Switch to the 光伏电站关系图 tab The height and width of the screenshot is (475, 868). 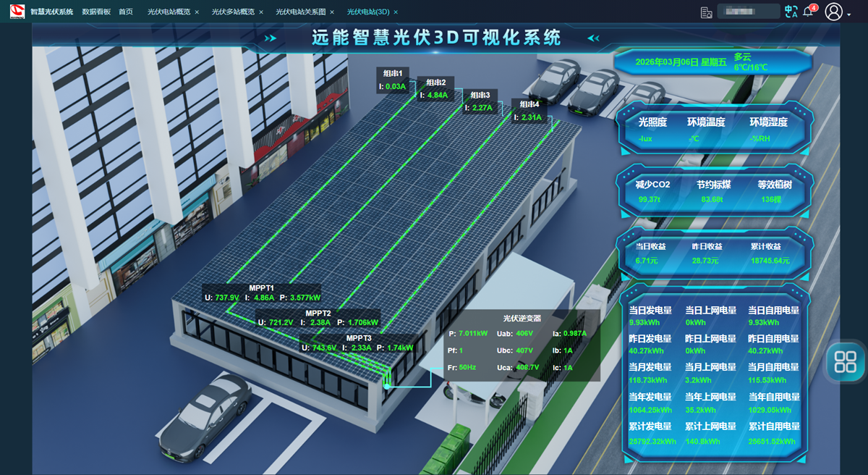[x=300, y=12]
